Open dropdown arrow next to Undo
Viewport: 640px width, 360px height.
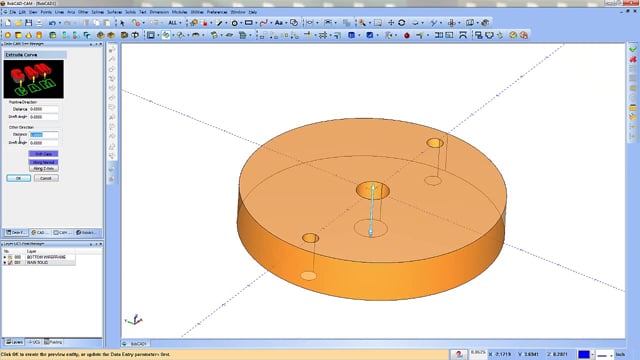click(59, 23)
